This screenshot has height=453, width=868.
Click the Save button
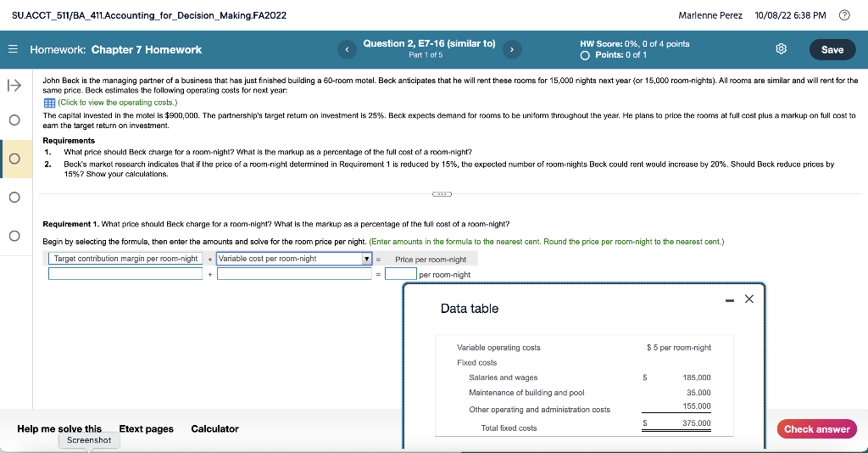[832, 49]
